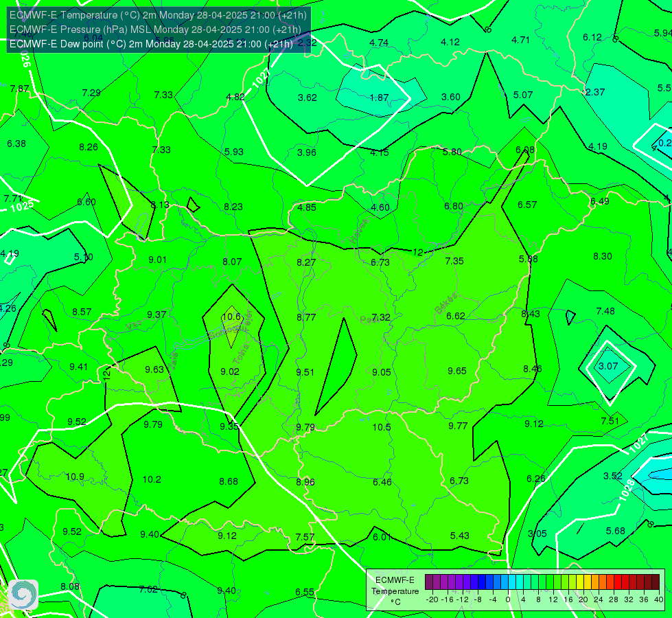Click the 1.87 dew point value

coord(379,98)
